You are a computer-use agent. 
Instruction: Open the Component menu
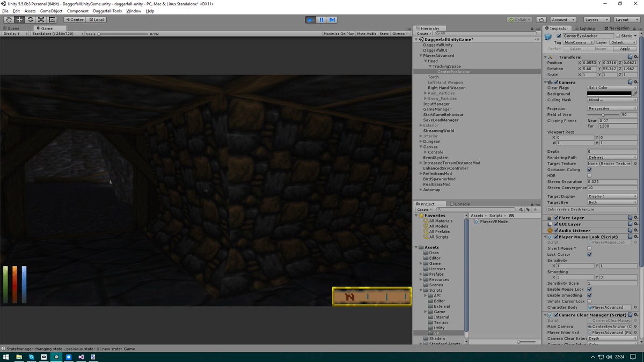point(78,11)
